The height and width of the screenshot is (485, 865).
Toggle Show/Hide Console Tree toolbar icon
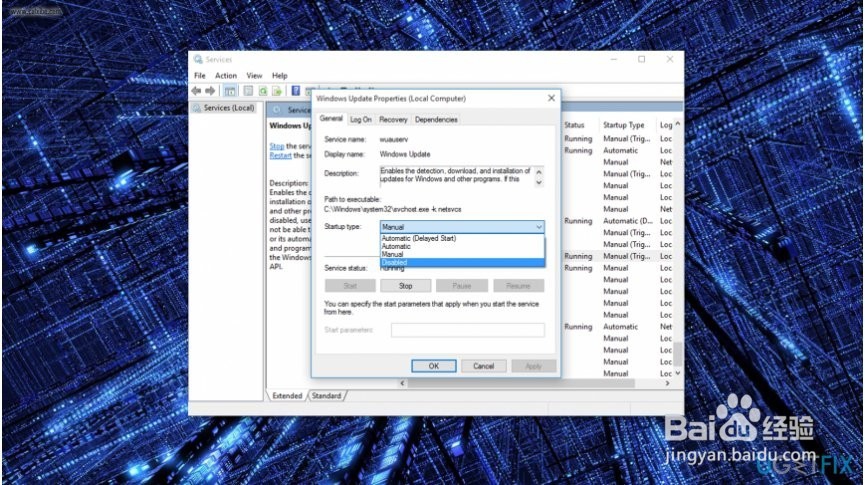coord(230,90)
